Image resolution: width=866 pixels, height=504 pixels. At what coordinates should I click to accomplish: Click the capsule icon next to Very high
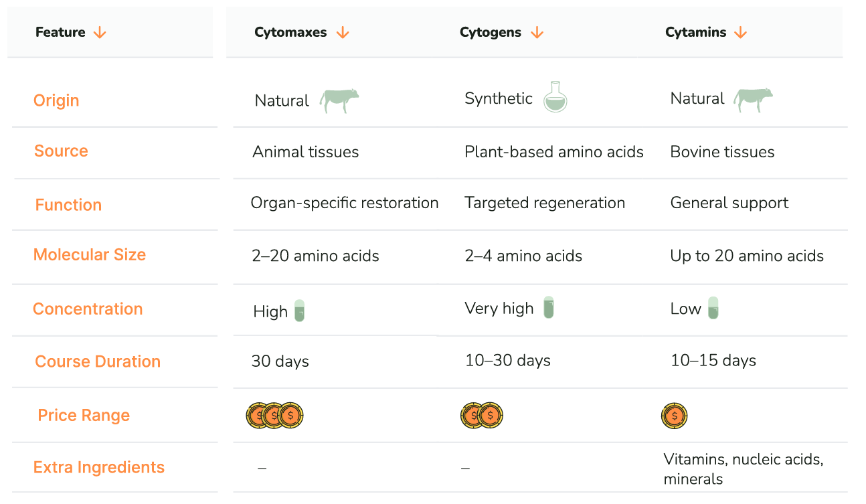pyautogui.click(x=549, y=307)
